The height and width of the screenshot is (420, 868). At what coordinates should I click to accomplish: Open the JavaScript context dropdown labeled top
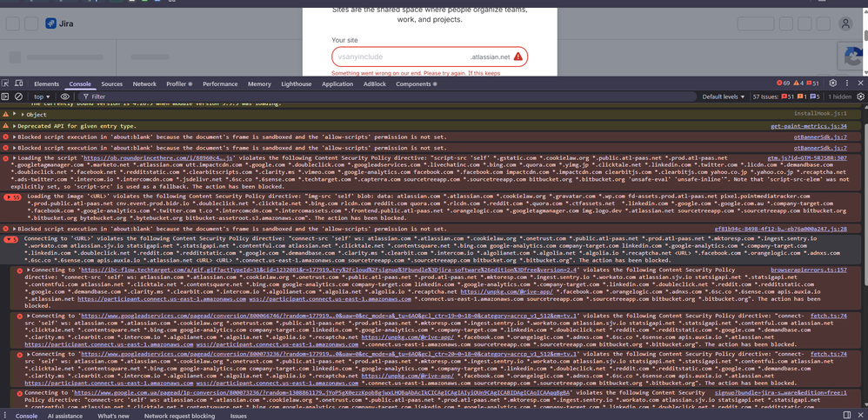pos(42,97)
